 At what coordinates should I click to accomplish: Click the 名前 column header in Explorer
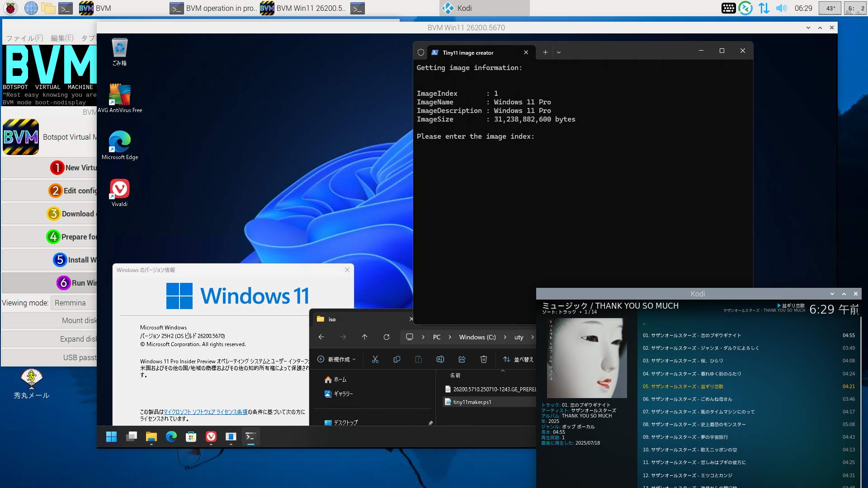point(455,375)
